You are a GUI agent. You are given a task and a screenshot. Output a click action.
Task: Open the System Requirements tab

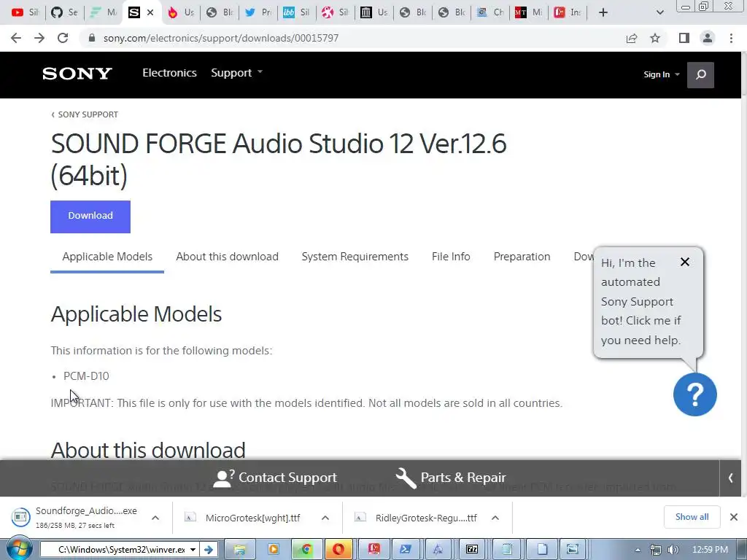coord(355,257)
